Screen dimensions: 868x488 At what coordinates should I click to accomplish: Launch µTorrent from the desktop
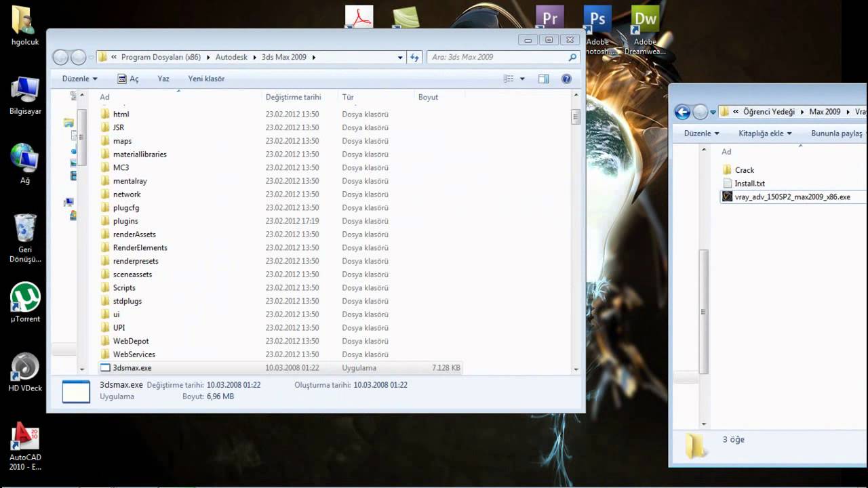pos(25,302)
